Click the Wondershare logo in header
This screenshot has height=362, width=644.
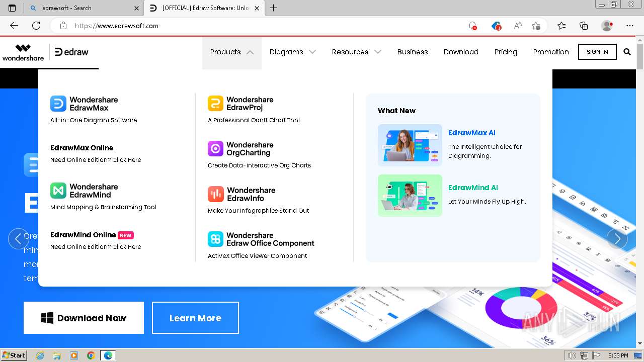coord(23,52)
